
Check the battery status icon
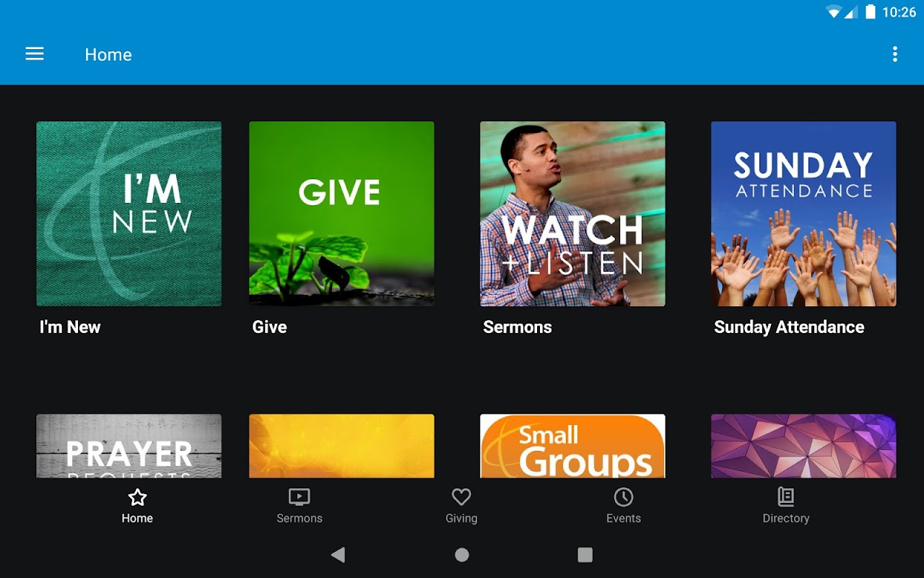pyautogui.click(x=871, y=12)
